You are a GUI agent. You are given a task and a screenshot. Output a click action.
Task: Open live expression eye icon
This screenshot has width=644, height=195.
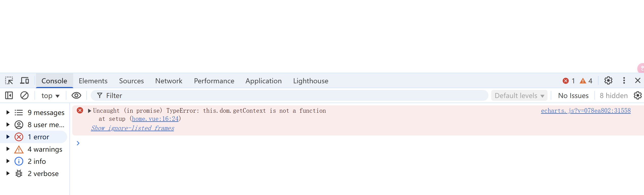[x=76, y=95]
